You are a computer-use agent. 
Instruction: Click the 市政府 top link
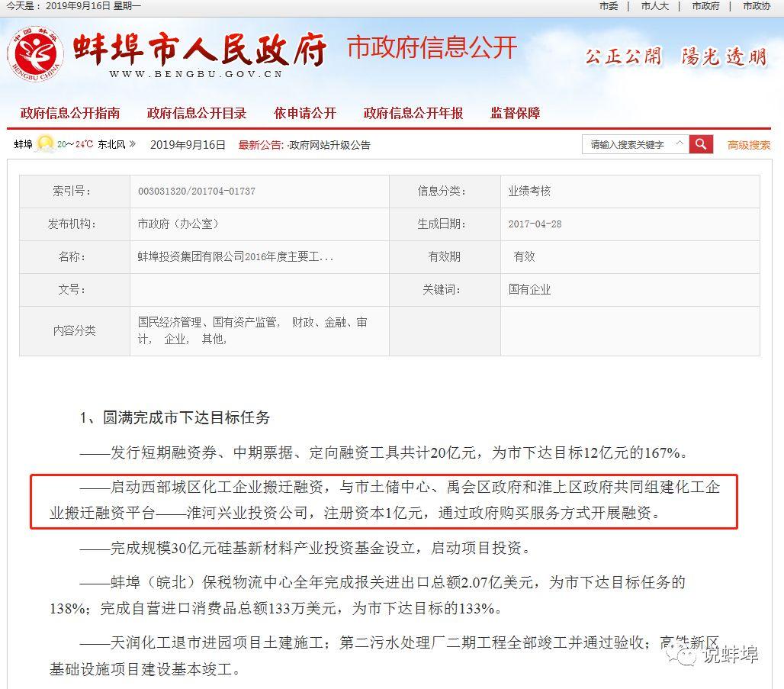coord(705,6)
